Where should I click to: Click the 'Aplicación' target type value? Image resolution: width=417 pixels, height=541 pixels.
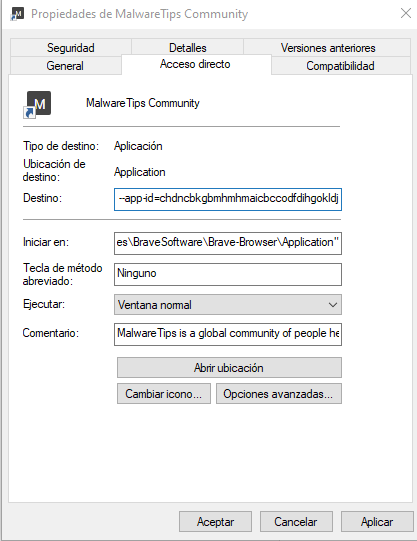138,146
